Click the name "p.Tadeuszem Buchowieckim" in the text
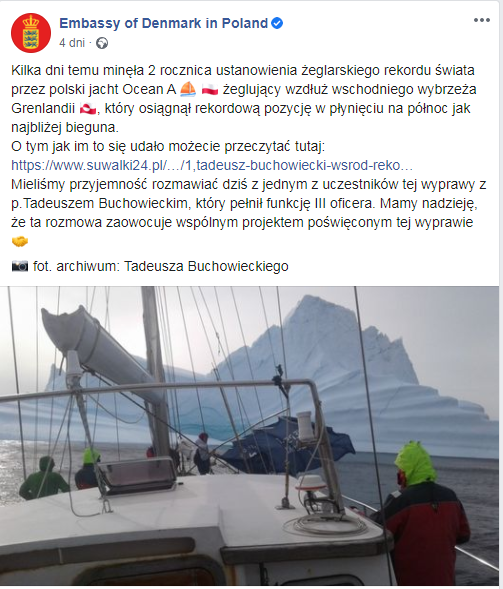 [x=99, y=203]
